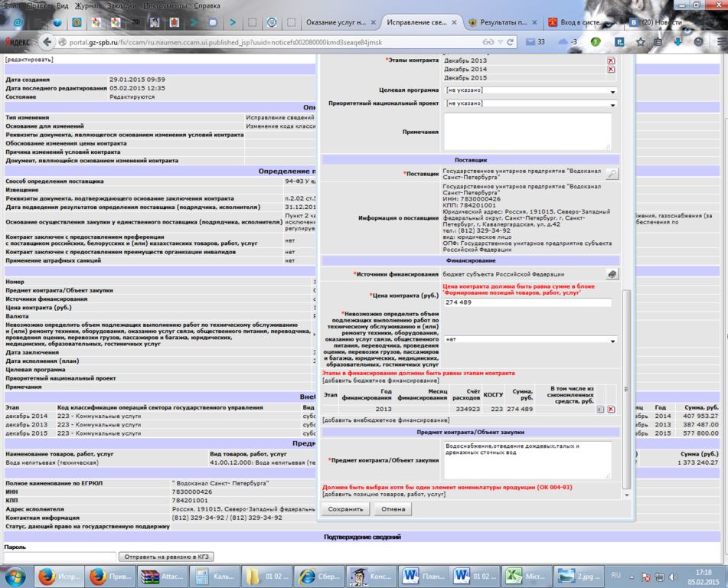Reload the current page
Image resolution: width=728 pixels, height=588 pixels.
(510, 42)
